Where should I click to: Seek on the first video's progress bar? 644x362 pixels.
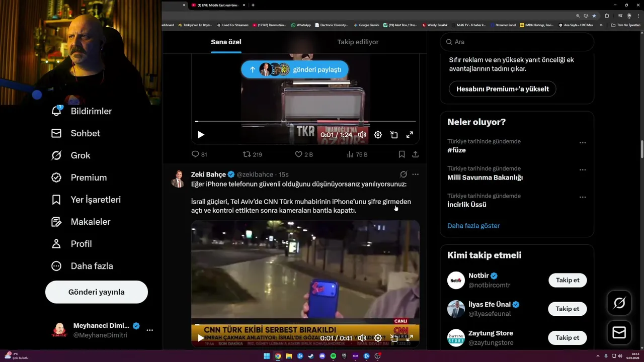[x=305, y=121]
